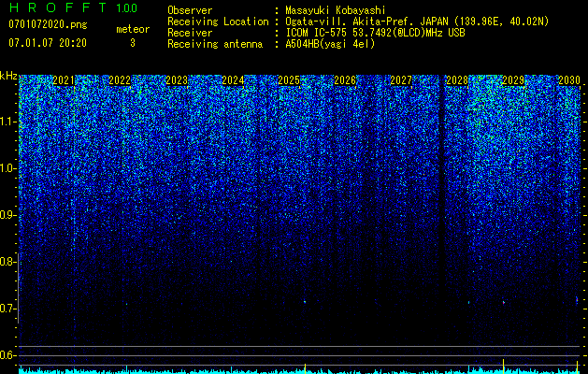
Task: Click the red meteor echo near 2029
Action: click(x=504, y=302)
